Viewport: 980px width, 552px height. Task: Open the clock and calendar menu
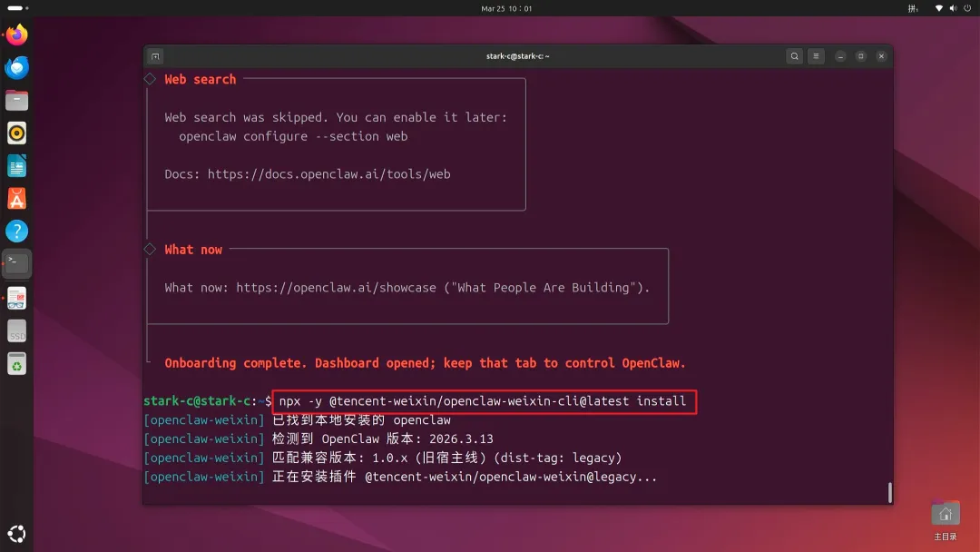[506, 8]
